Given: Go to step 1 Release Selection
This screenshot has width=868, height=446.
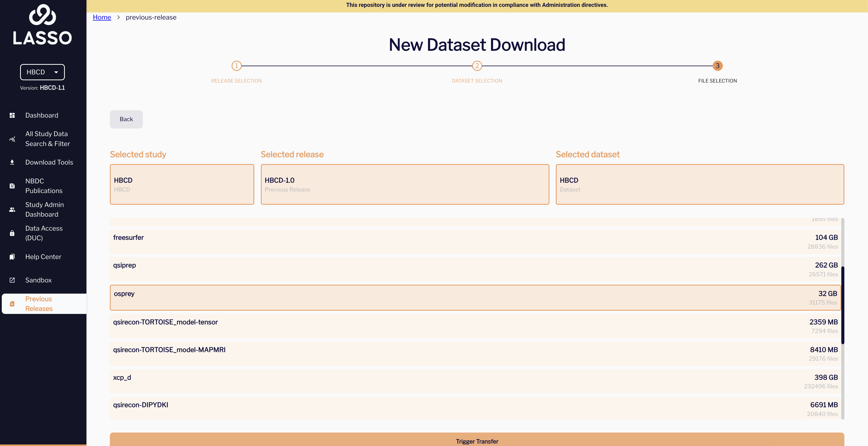Looking at the screenshot, I should (x=236, y=66).
